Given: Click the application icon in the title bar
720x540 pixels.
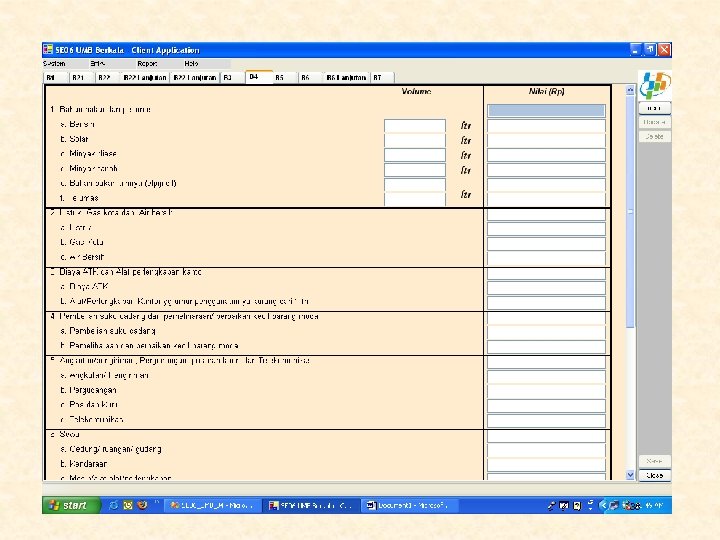Looking at the screenshot, I should point(48,50).
